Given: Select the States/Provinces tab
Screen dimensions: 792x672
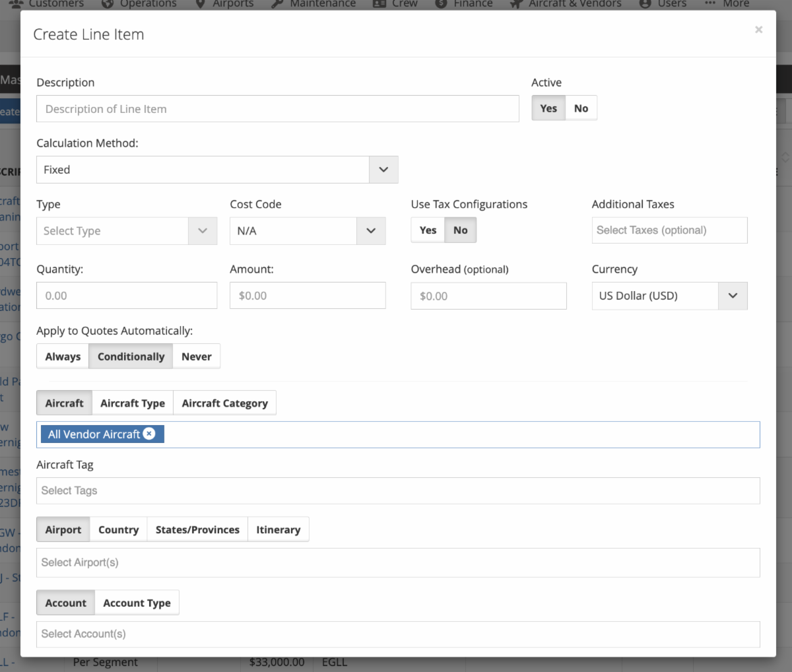Looking at the screenshot, I should tap(197, 529).
